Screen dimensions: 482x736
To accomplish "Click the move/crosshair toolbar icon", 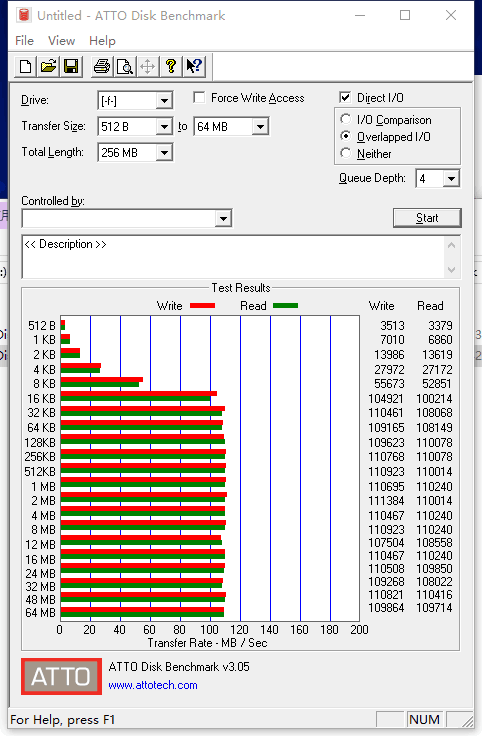I will pos(147,66).
